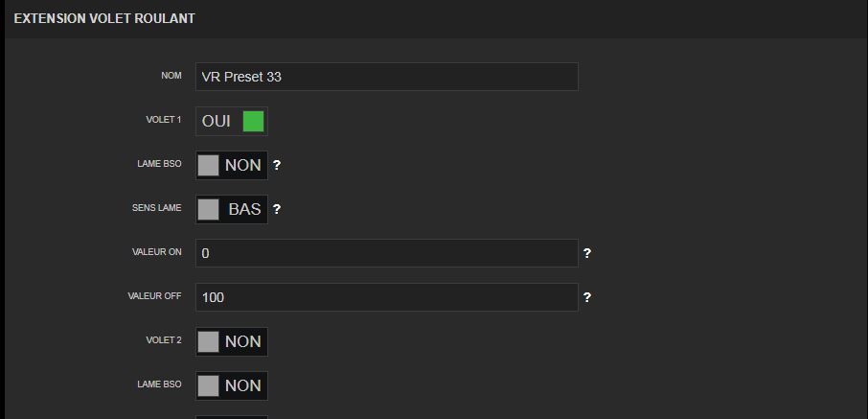868x419 pixels.
Task: Open help for the Valeur Off field
Action: (587, 297)
